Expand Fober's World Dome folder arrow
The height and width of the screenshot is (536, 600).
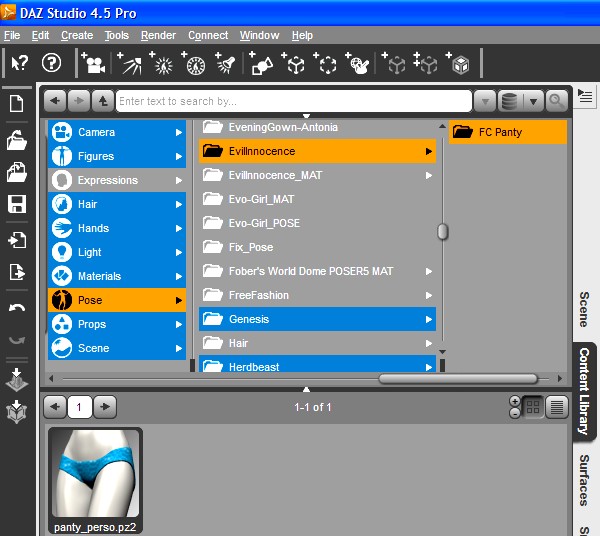point(429,272)
